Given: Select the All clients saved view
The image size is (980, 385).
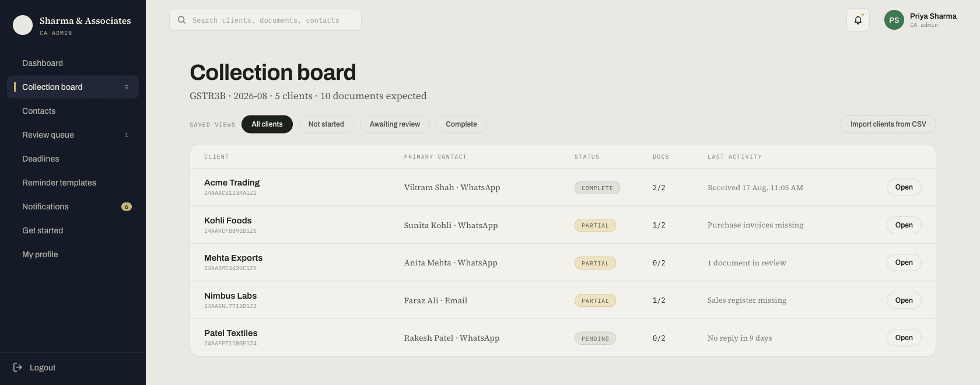Looking at the screenshot, I should pos(267,124).
